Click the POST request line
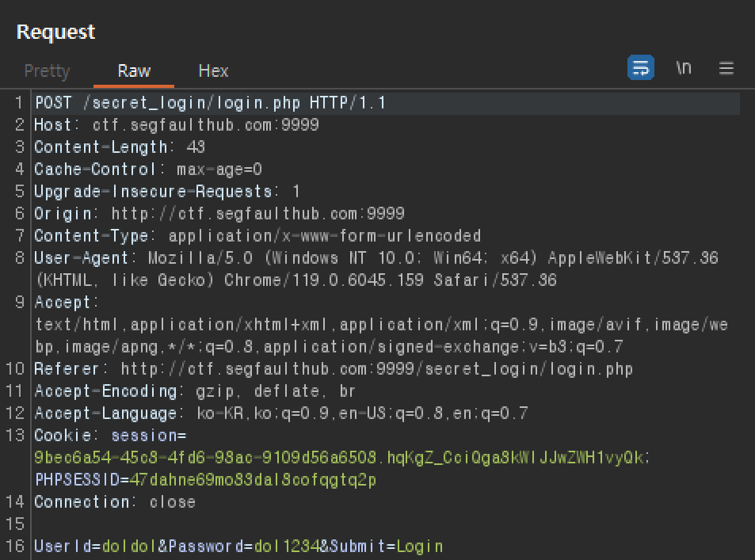The width and height of the screenshot is (755, 560). 210,102
